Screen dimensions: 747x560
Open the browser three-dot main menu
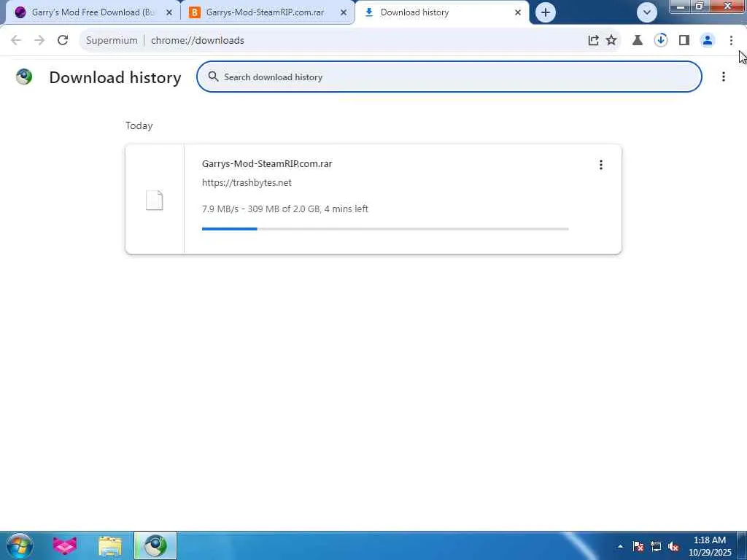[731, 41]
